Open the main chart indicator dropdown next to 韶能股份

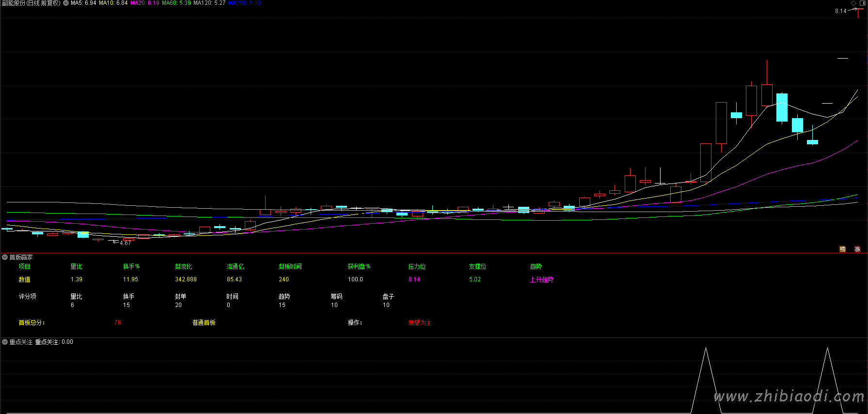coord(66,3)
